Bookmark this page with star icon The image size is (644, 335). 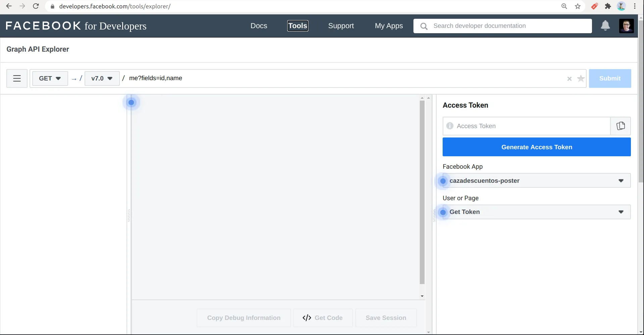(578, 6)
